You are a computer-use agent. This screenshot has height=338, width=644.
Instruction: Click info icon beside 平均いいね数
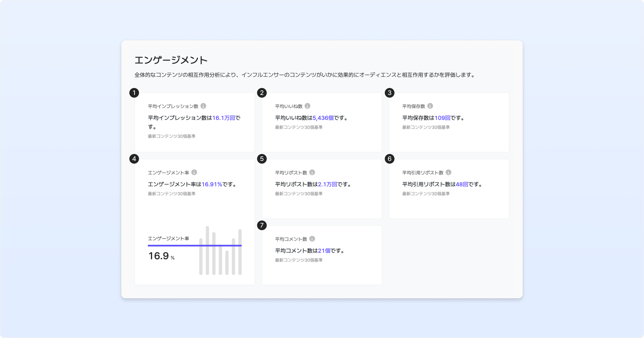308,106
